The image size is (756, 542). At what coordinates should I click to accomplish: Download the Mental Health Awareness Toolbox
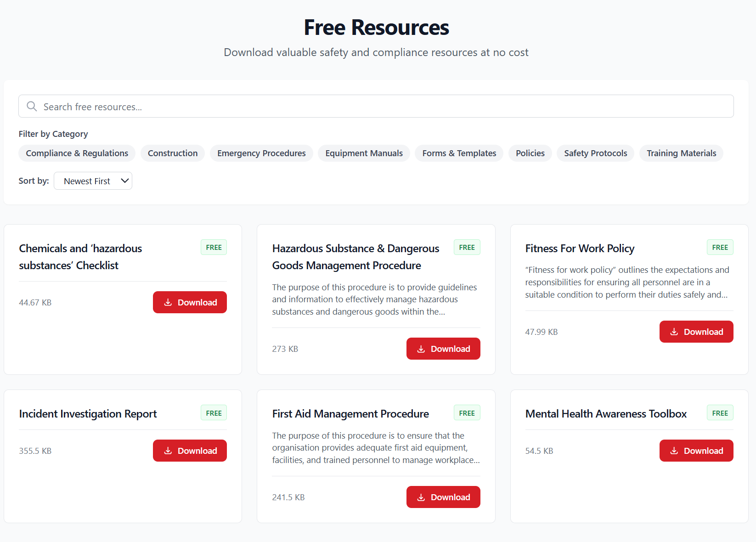click(x=696, y=451)
